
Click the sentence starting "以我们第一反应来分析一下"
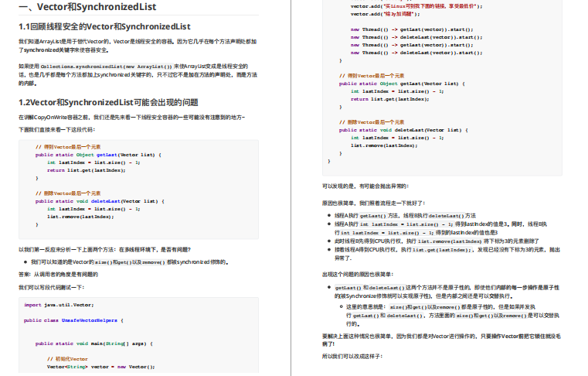(104, 249)
